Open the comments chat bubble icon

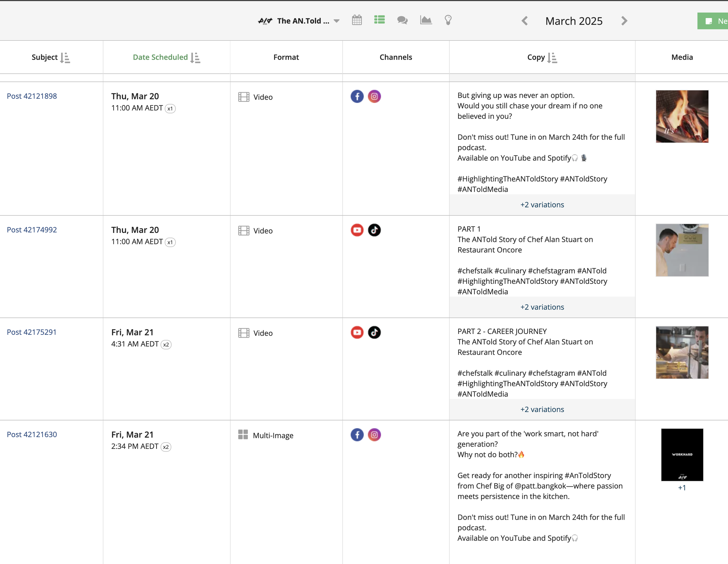[402, 20]
